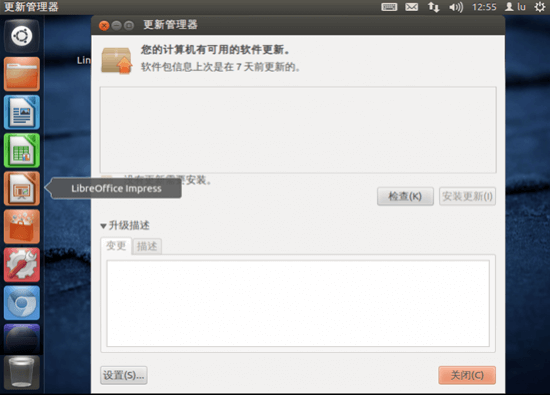The height and width of the screenshot is (395, 550).
Task: Open the Files folder launcher icon
Action: (22, 74)
